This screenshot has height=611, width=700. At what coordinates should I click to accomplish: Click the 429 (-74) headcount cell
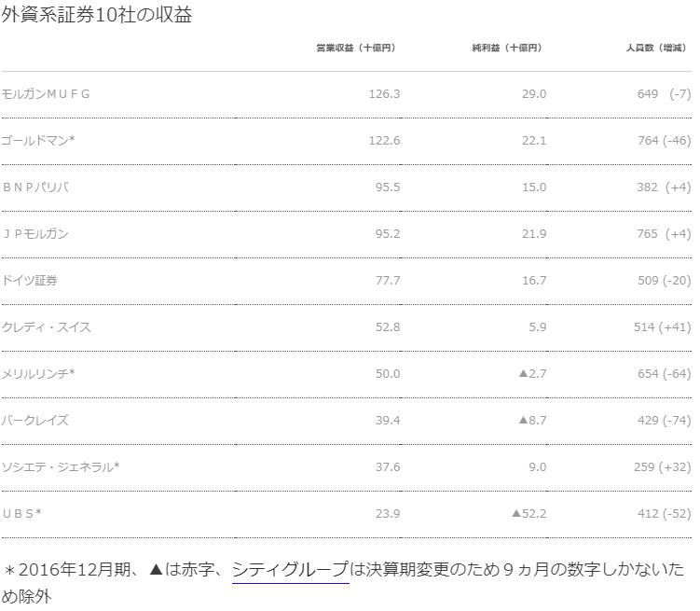click(x=664, y=421)
